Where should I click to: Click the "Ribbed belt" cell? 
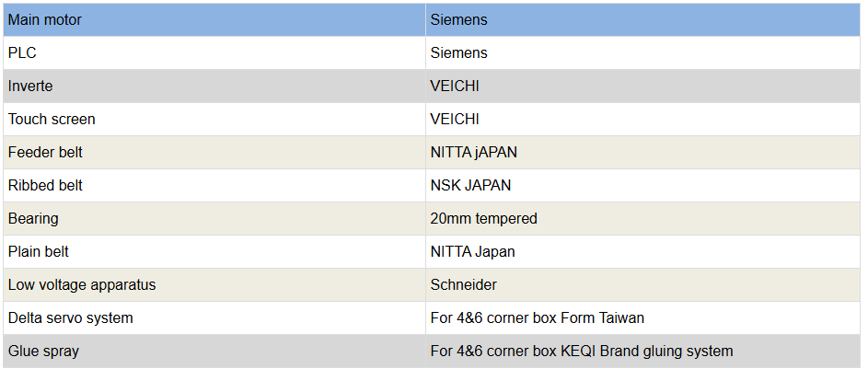pyautogui.click(x=45, y=185)
